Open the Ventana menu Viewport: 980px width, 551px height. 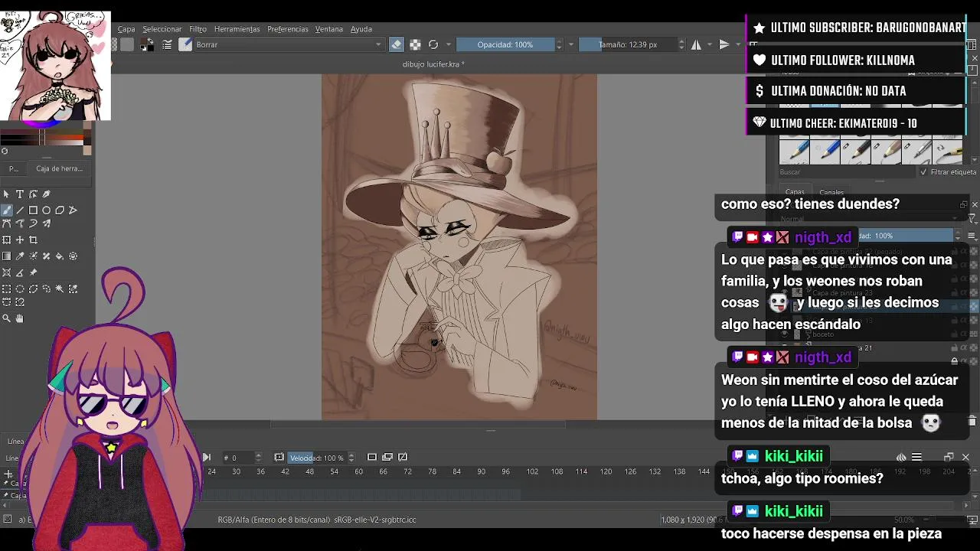(x=329, y=29)
